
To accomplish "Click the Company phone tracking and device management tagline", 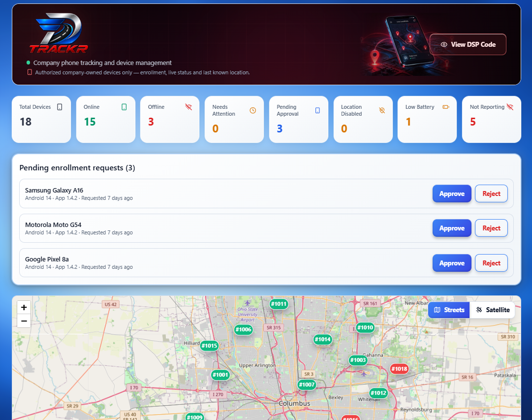I will (102, 63).
